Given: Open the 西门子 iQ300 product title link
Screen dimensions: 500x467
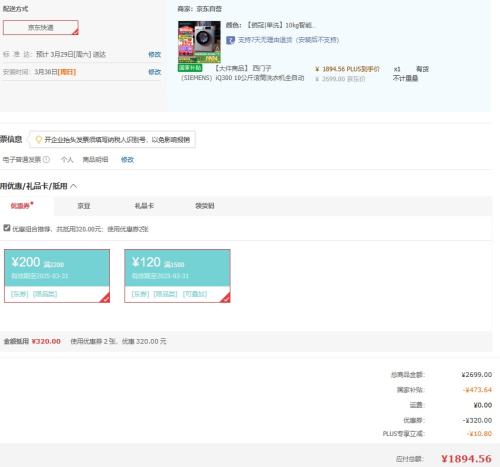Looking at the screenshot, I should [243, 73].
